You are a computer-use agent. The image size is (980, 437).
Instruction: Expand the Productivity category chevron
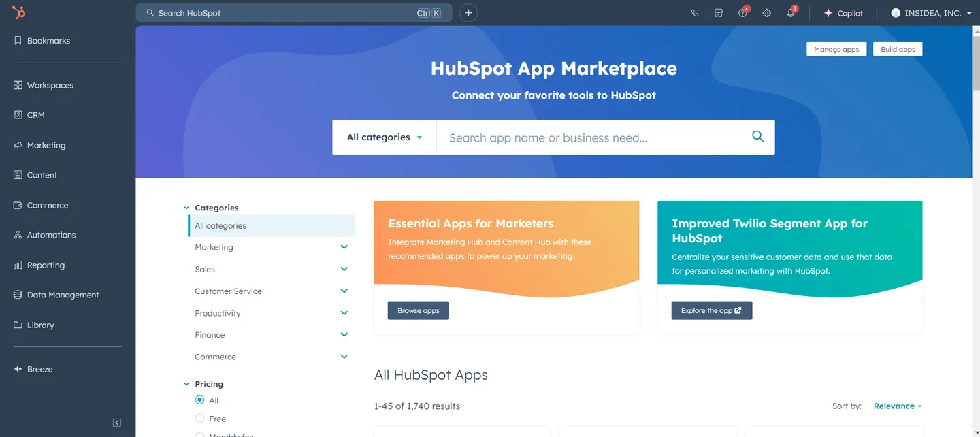(x=344, y=313)
